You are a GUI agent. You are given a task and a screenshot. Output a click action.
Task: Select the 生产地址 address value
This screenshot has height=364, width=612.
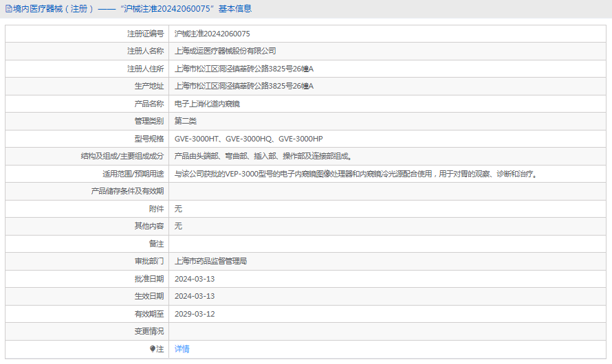point(244,86)
